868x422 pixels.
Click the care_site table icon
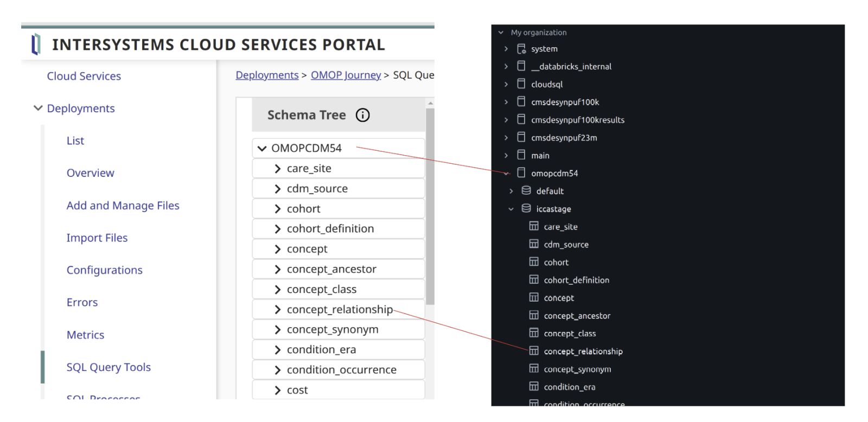click(534, 226)
